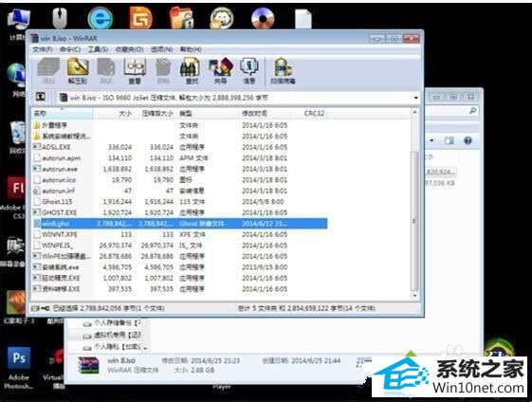Select the WINNT.XPE file row
This screenshot has height=402, width=532.
180,234
